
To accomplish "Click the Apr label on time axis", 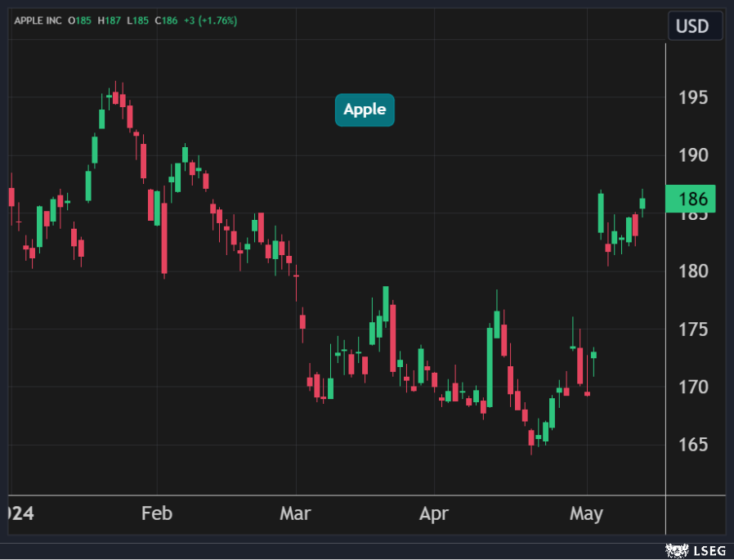I will (x=434, y=514).
